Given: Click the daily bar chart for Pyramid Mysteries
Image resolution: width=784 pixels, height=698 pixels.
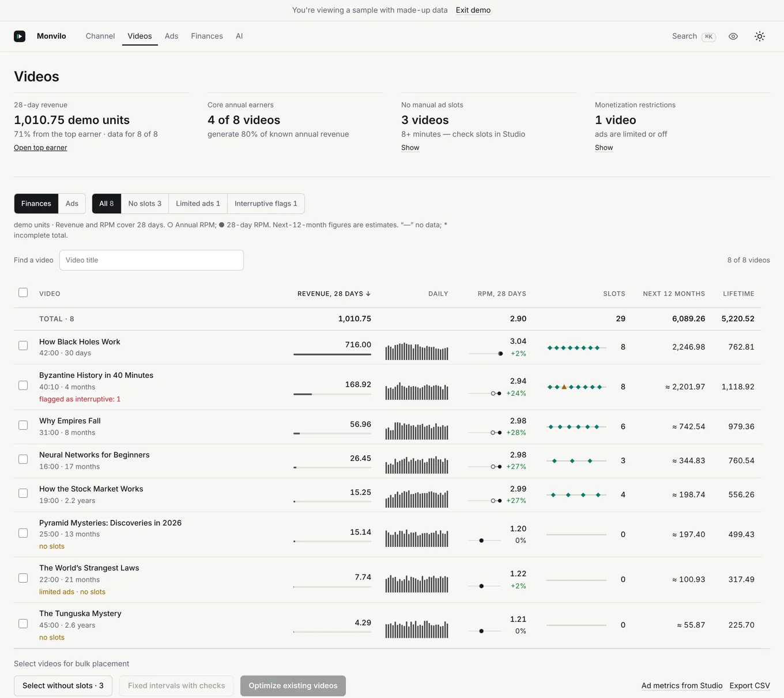Looking at the screenshot, I should (417, 538).
